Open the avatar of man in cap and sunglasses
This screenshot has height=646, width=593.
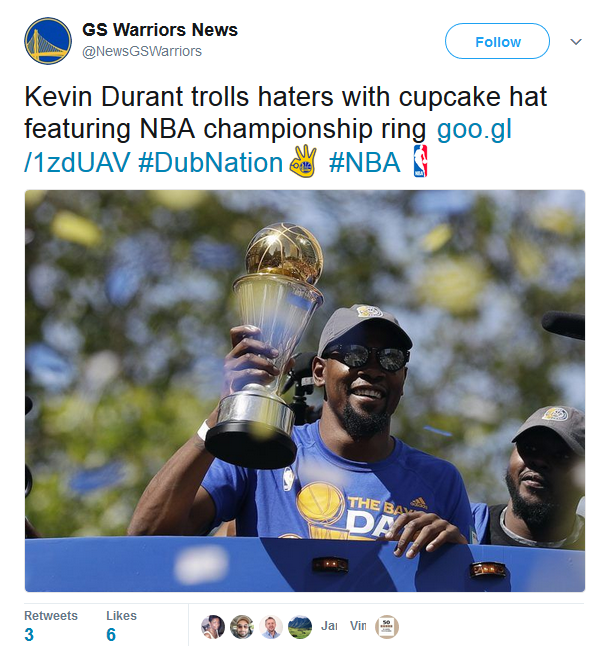pyautogui.click(x=241, y=627)
